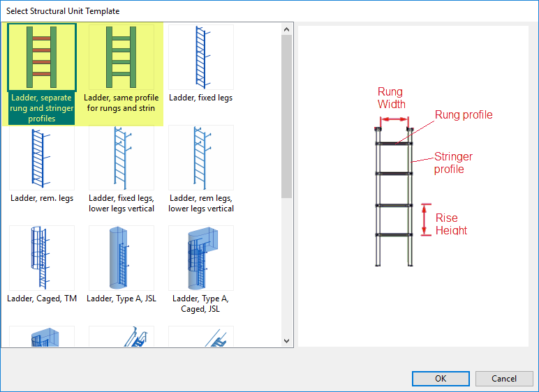Confirm the selection with the OK button
539x392 pixels.
point(441,379)
